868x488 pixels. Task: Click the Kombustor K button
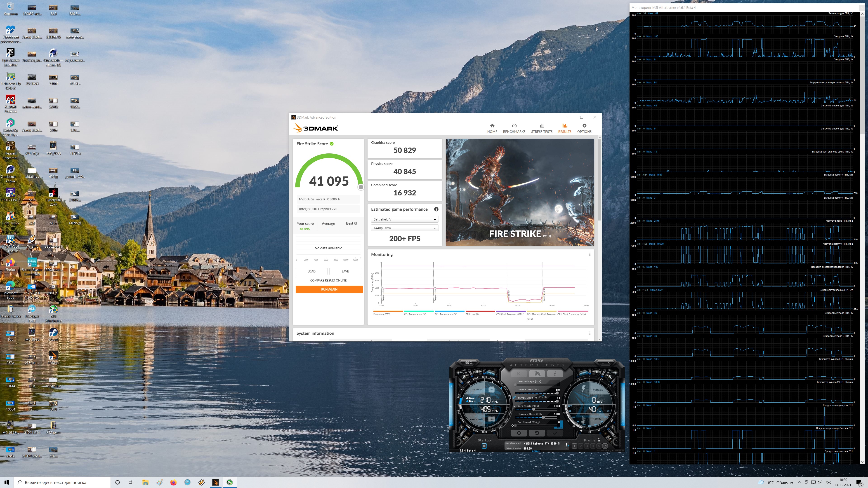pyautogui.click(x=519, y=373)
